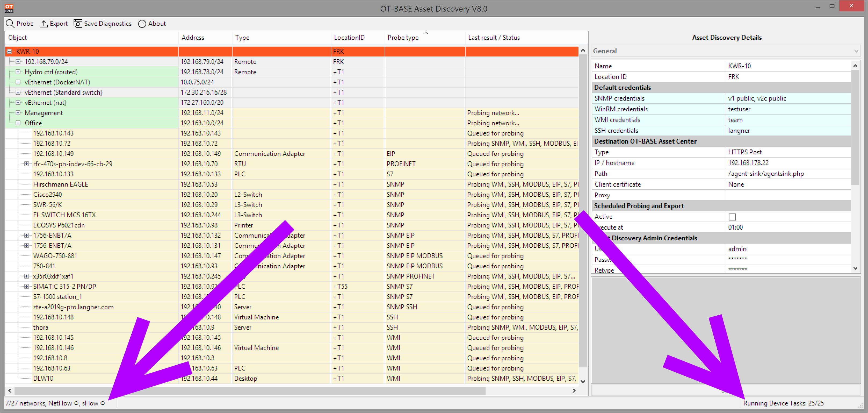Edit the admin username value
The width and height of the screenshot is (868, 413).
[788, 249]
